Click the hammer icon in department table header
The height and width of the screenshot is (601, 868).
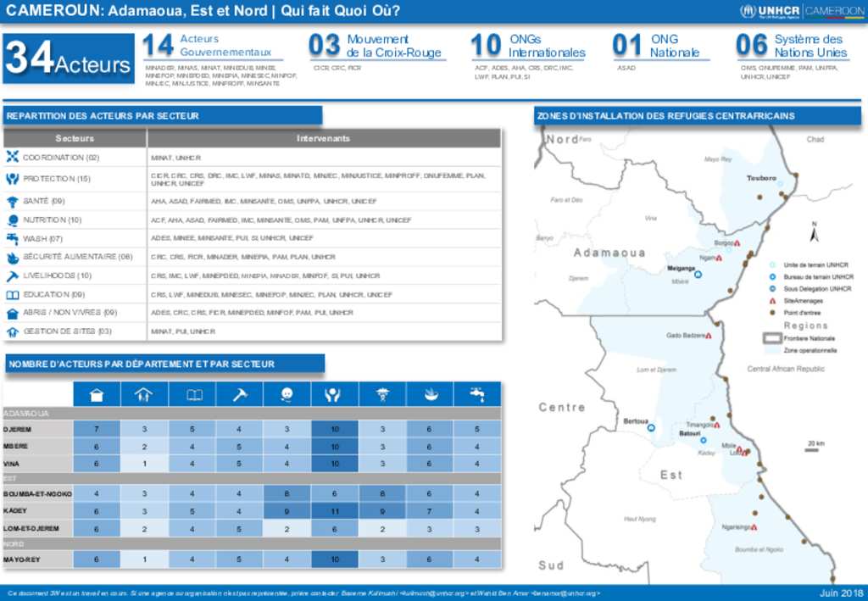click(x=240, y=394)
